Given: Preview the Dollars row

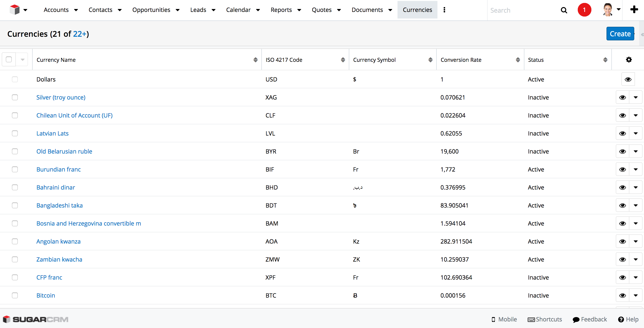Looking at the screenshot, I should tap(628, 79).
